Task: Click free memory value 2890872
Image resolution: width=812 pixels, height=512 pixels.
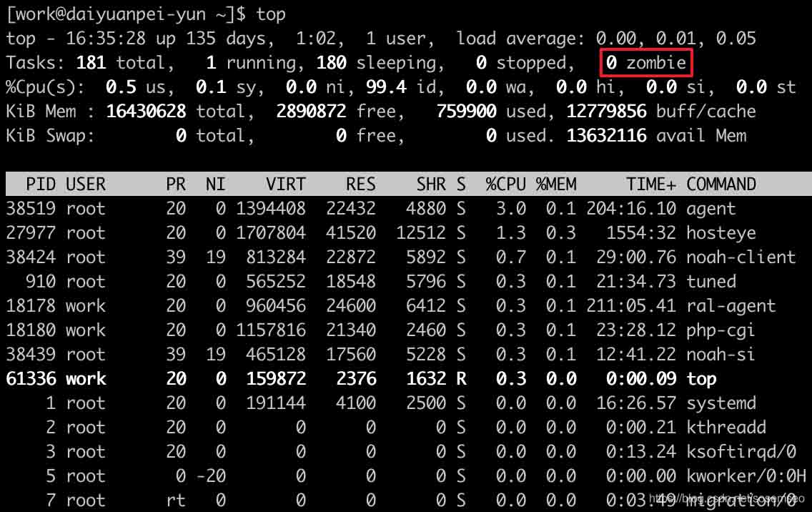Action: pyautogui.click(x=311, y=112)
